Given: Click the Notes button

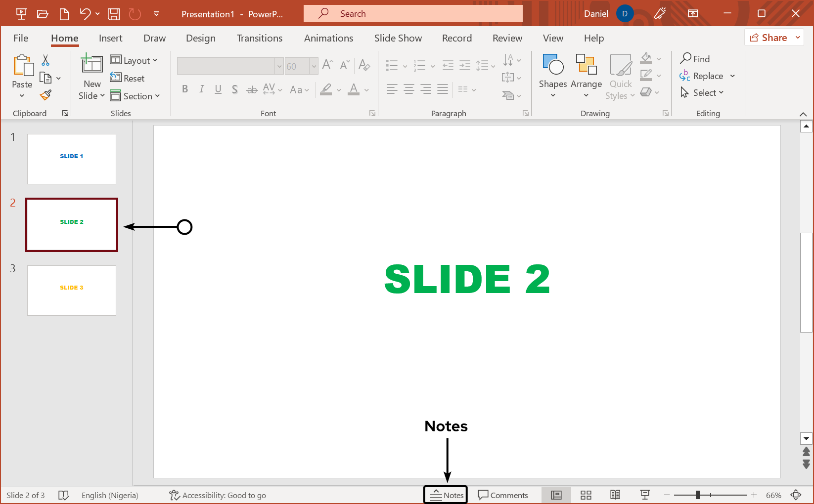Looking at the screenshot, I should pyautogui.click(x=445, y=495).
